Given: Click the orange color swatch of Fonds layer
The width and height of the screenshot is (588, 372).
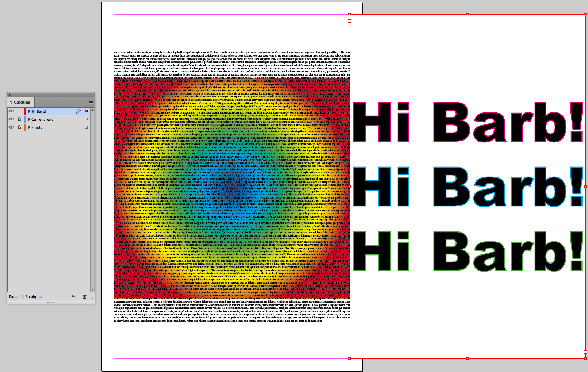Looking at the screenshot, I should coord(25,127).
